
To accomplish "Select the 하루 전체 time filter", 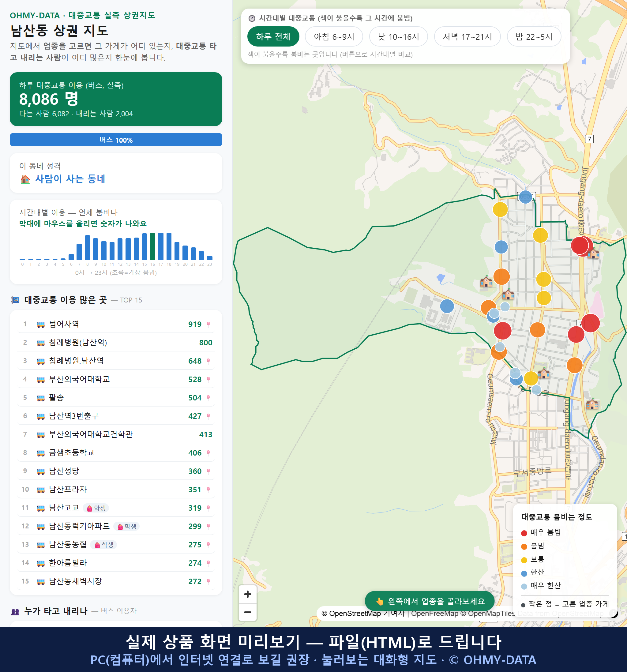I will [x=273, y=36].
